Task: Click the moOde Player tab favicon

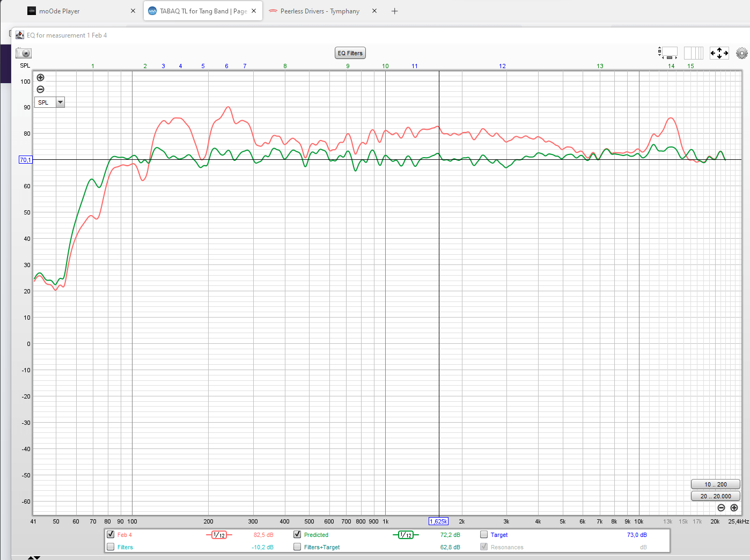Action: tap(32, 11)
